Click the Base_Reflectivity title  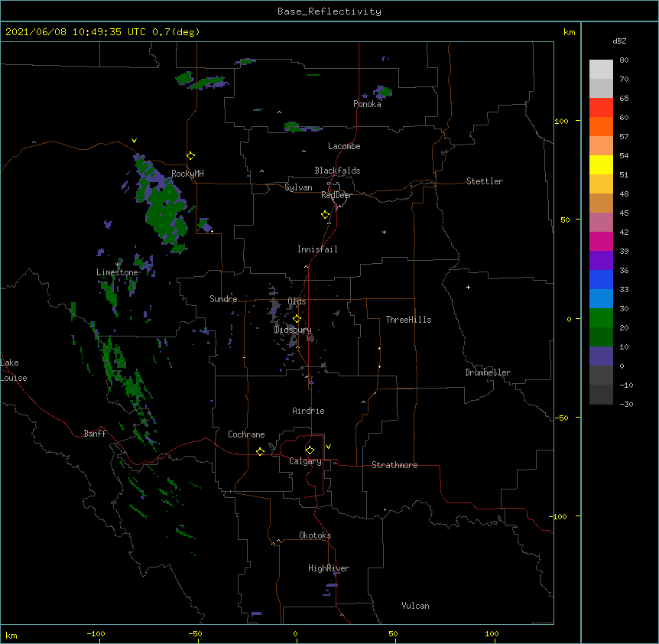(x=329, y=11)
